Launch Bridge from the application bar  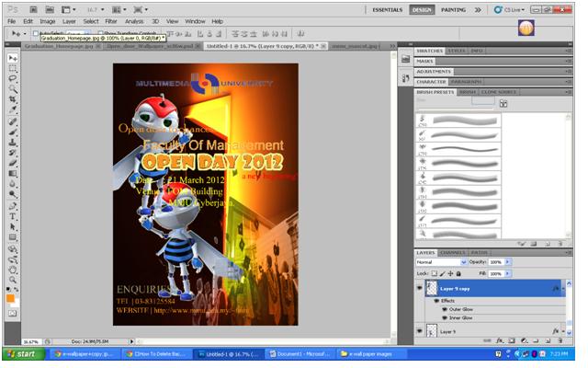pyautogui.click(x=33, y=9)
